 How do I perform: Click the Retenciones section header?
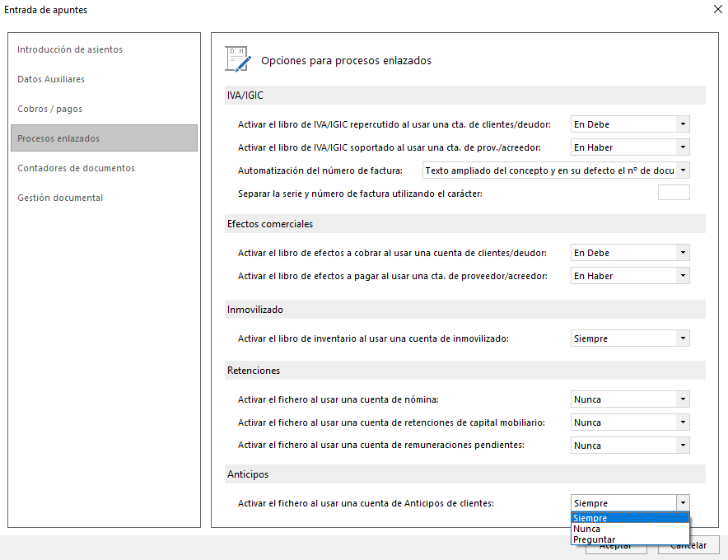(x=464, y=371)
